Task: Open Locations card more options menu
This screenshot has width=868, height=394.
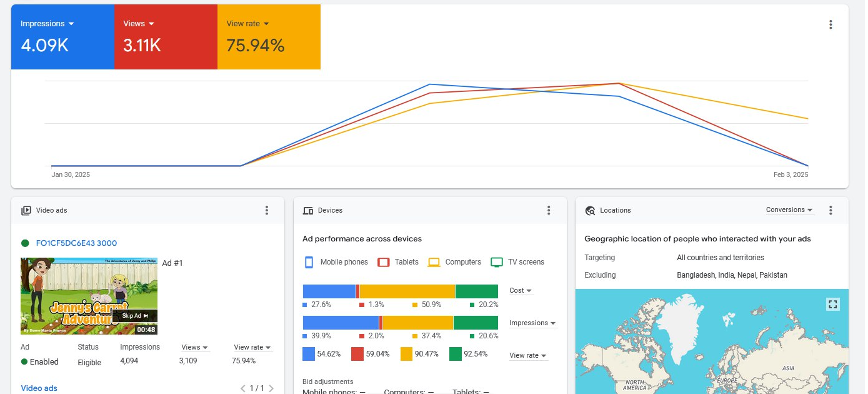Action: coord(831,210)
